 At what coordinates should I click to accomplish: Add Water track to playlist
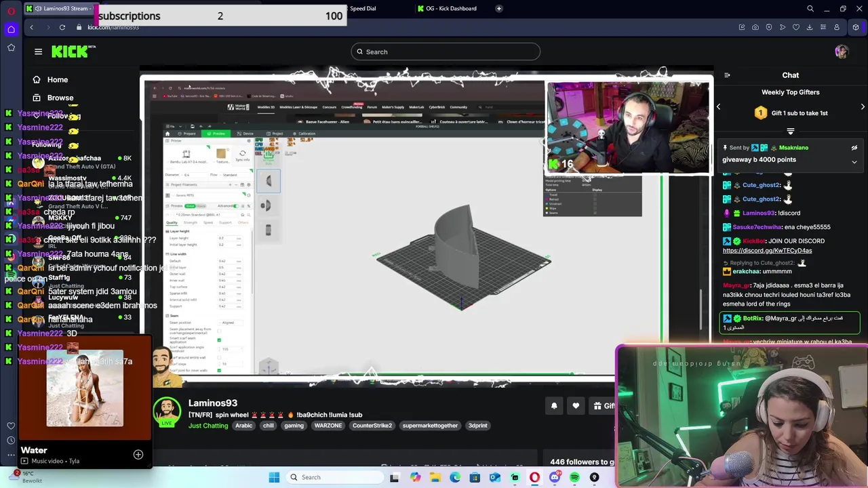point(138,455)
